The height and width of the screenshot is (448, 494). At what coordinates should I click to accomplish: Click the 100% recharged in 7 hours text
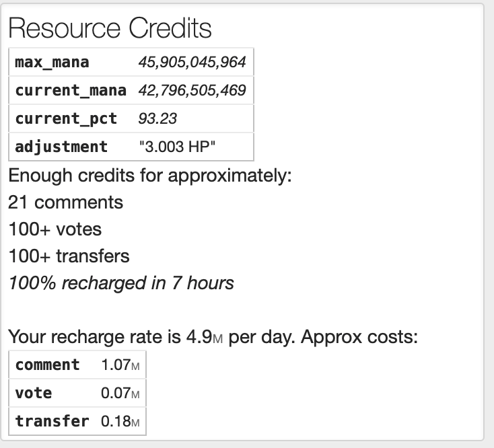point(121,283)
